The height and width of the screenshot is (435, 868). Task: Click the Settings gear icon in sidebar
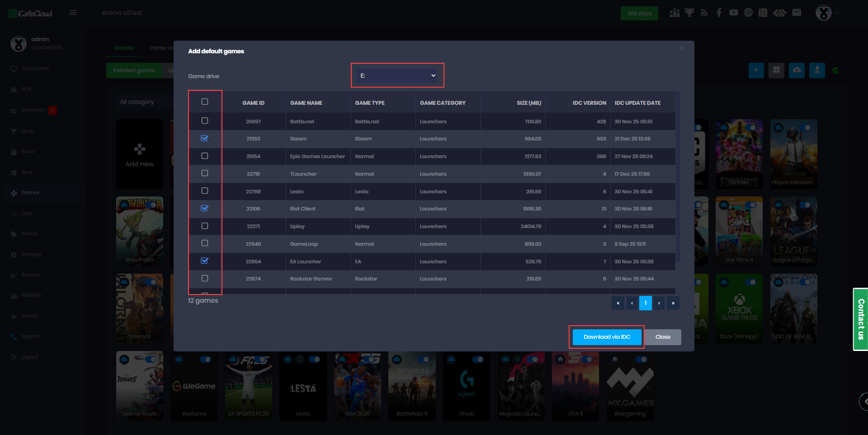[x=14, y=255]
